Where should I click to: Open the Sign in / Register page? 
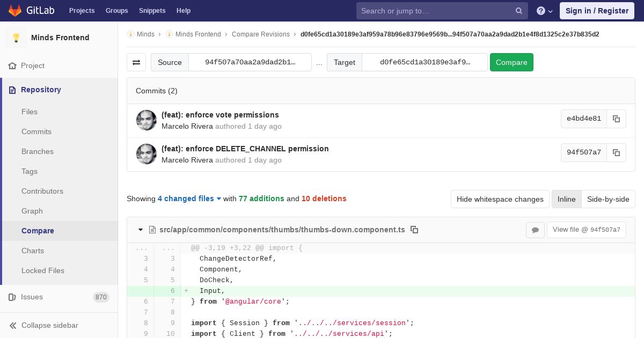tap(597, 11)
